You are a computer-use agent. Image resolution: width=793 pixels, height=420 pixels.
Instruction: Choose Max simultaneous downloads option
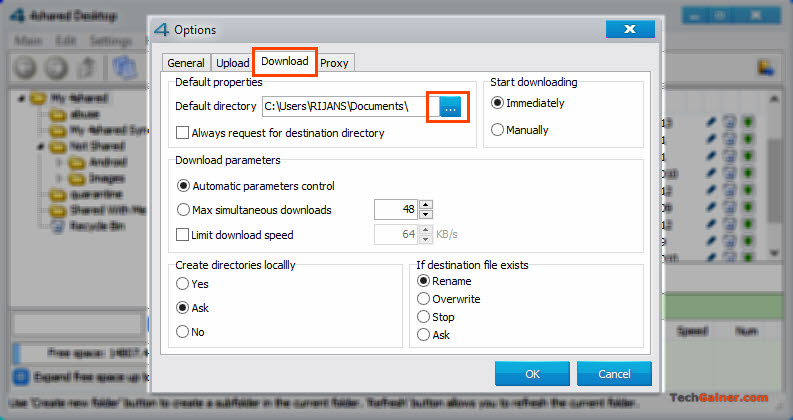254,210
